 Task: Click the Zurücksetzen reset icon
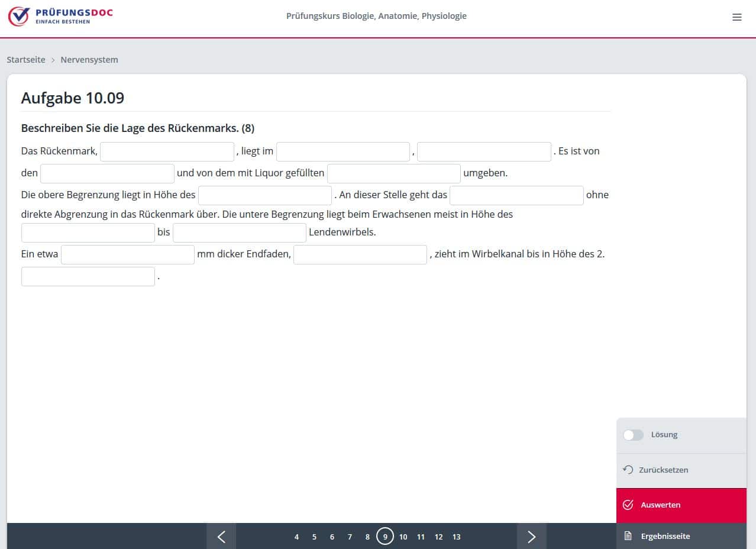point(628,470)
